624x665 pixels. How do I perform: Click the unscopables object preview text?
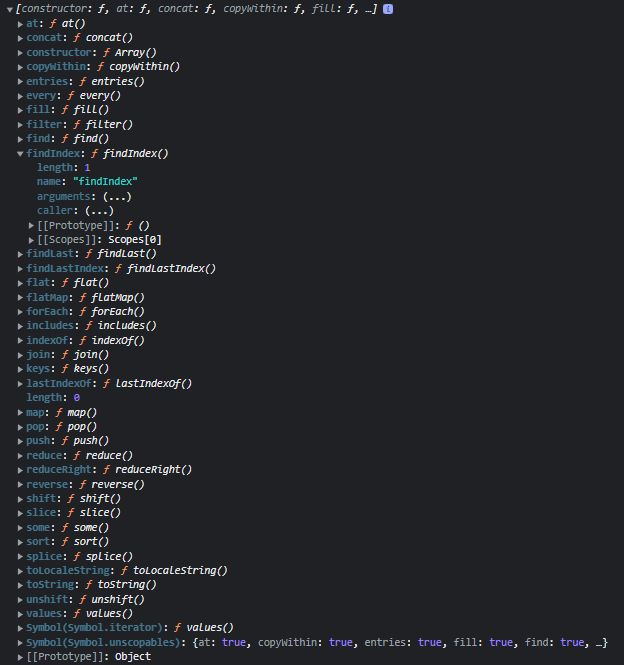(x=400, y=643)
